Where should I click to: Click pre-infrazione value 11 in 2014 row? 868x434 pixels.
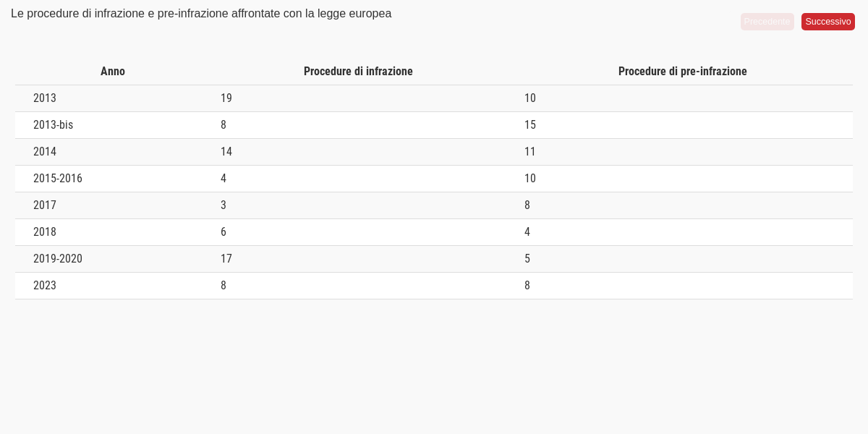530,152
